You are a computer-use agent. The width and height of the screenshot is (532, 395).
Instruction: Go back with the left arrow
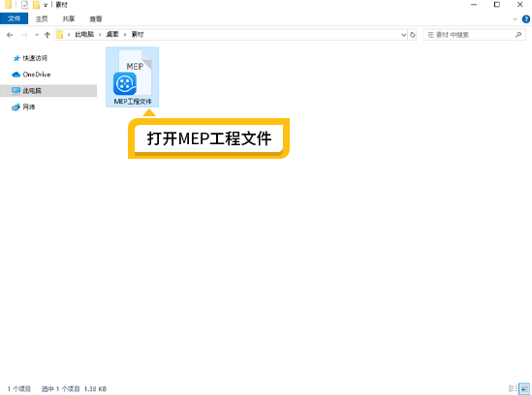point(10,35)
